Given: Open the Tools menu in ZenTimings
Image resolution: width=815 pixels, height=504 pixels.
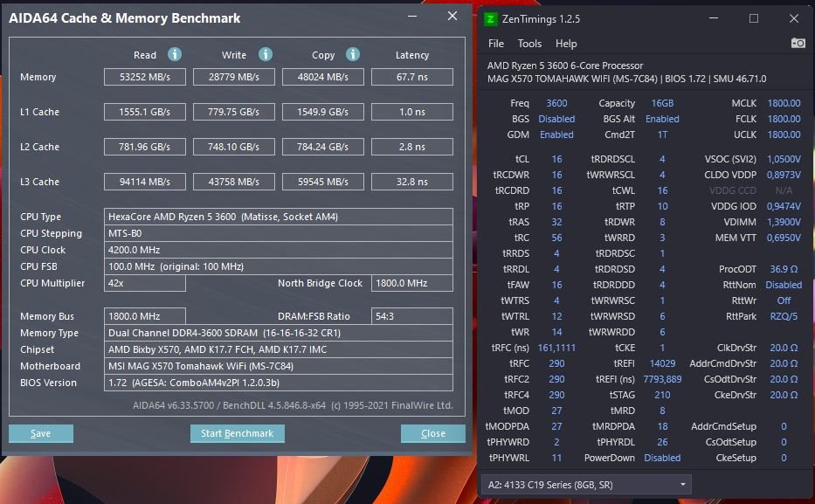Looking at the screenshot, I should click(529, 44).
